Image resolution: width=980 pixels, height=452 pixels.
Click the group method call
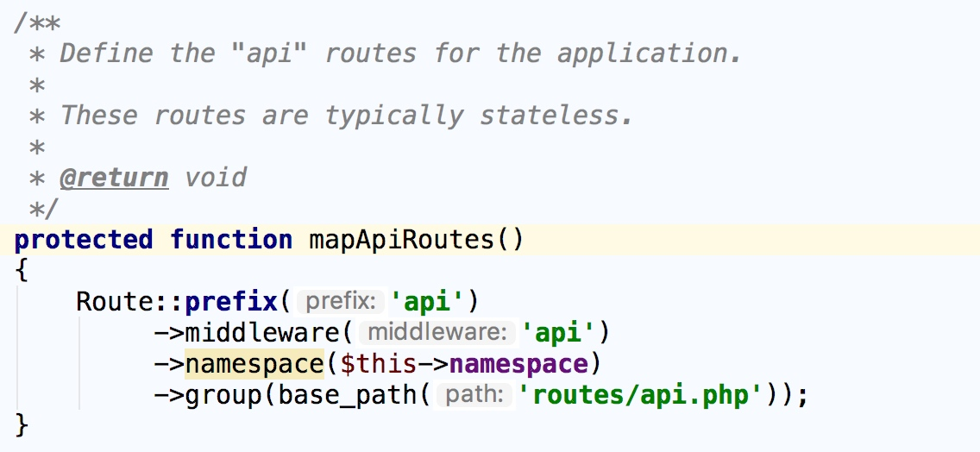tap(223, 395)
